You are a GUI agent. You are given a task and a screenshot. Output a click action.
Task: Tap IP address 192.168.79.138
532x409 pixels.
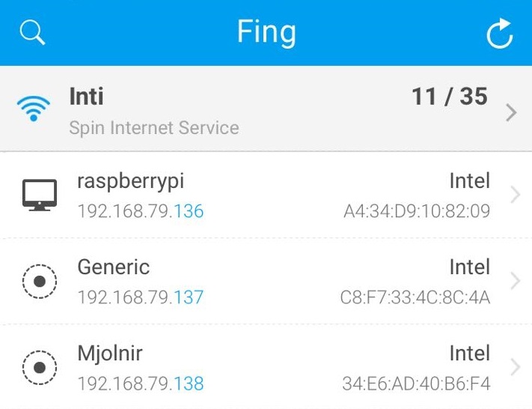coord(141,384)
